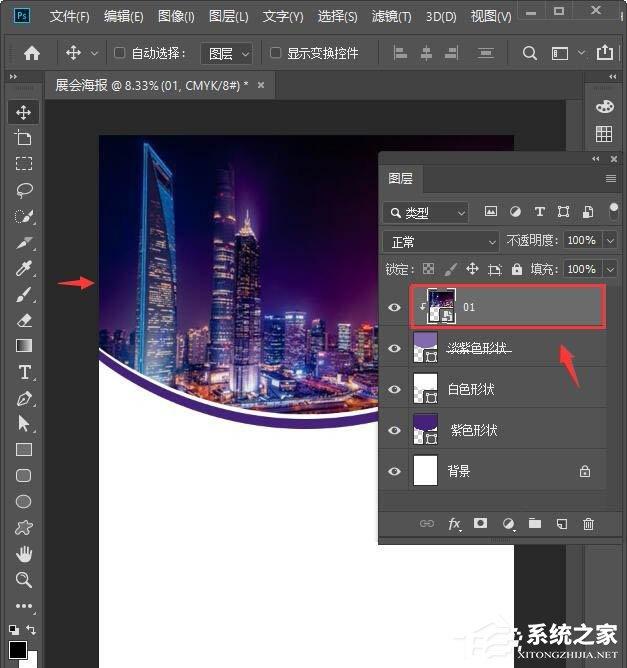Create a new layer group folder
The image size is (627, 668).
[x=535, y=523]
